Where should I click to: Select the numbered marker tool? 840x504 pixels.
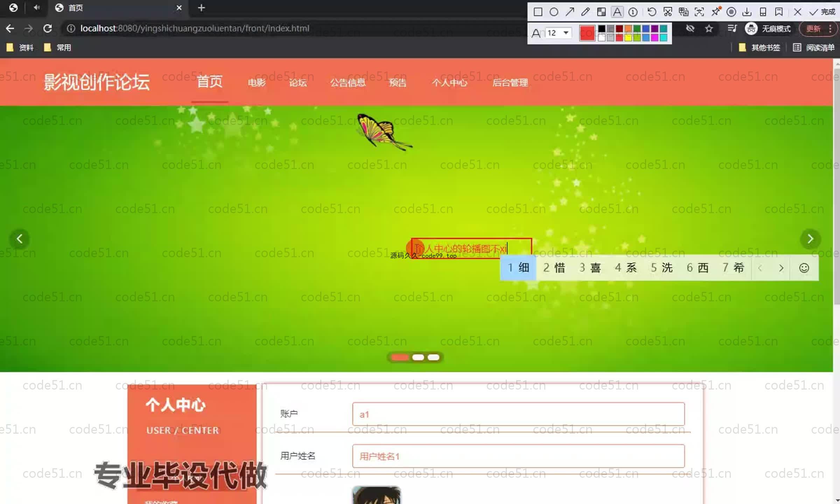[633, 12]
